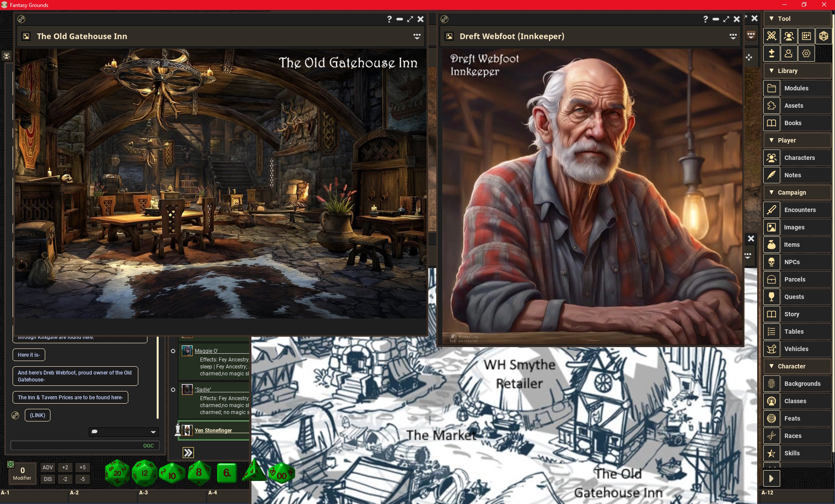The height and width of the screenshot is (504, 835).
Task: Roll the green d10 die
Action: pyautogui.click(x=172, y=474)
